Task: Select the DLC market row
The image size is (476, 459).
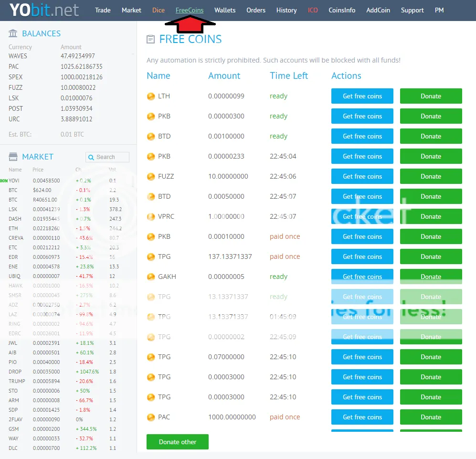Action: pos(65,448)
